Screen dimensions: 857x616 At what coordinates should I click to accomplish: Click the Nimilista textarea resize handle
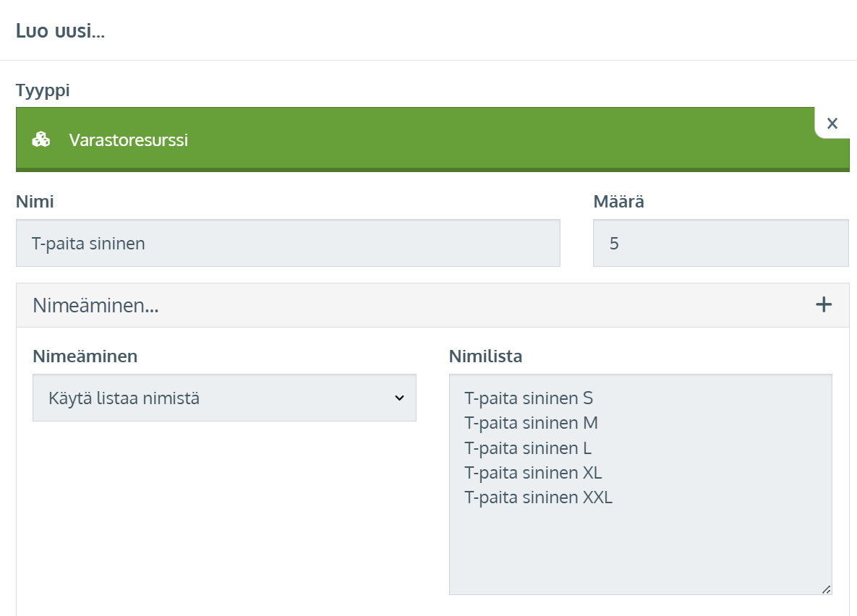click(x=826, y=589)
